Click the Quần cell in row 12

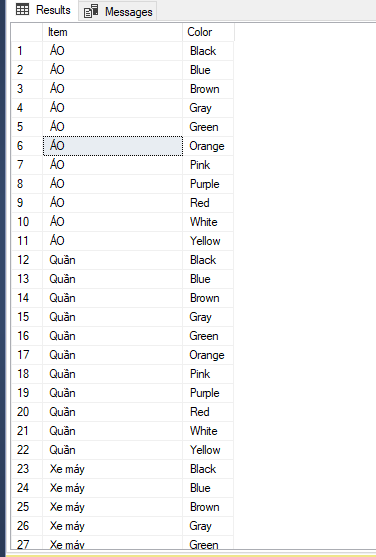pyautogui.click(x=113, y=260)
